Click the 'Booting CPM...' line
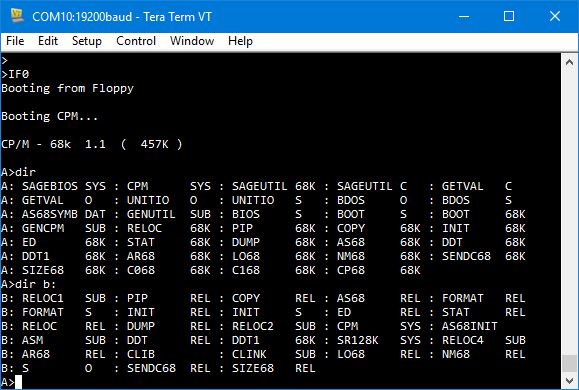 [50, 116]
